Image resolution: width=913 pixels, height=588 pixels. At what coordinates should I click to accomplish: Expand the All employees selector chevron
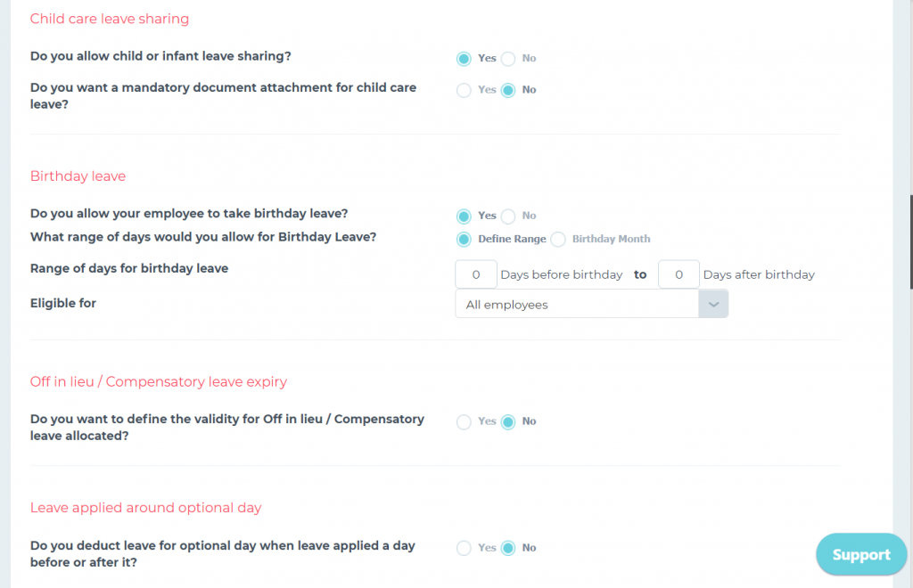[712, 304]
